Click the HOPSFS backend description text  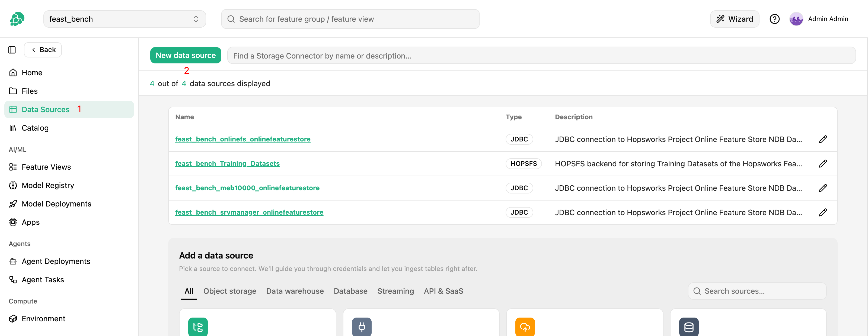678,164
